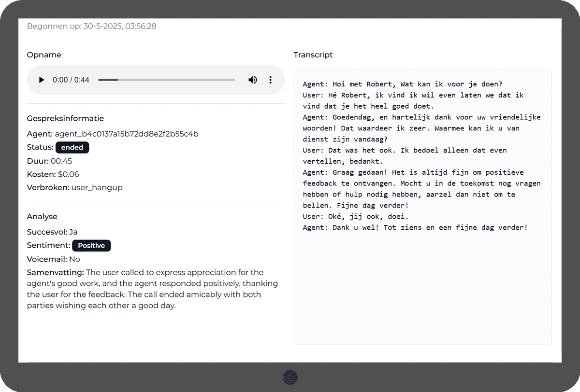Viewport: 580px width, 392px height.
Task: Click the 0:00 / 0:44 time display
Action: pos(71,80)
